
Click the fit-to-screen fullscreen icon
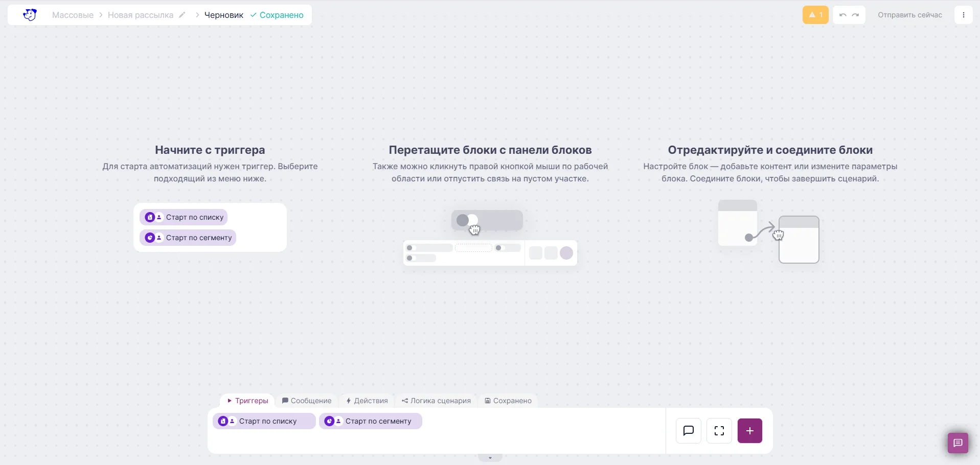pos(719,431)
